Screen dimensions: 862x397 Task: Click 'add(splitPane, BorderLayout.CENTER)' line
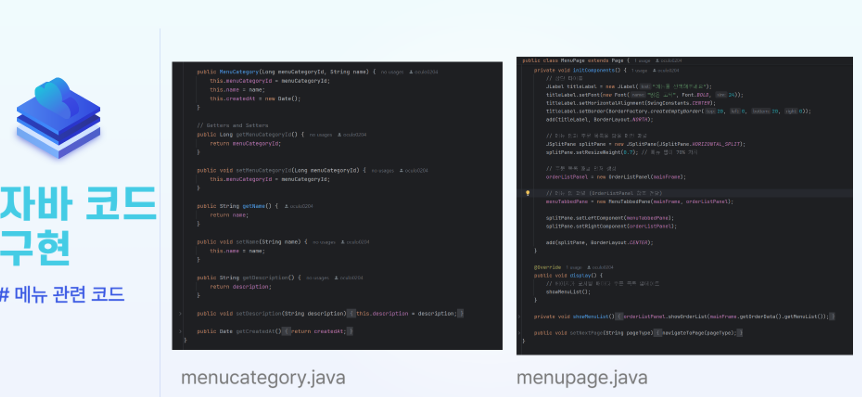coord(599,242)
